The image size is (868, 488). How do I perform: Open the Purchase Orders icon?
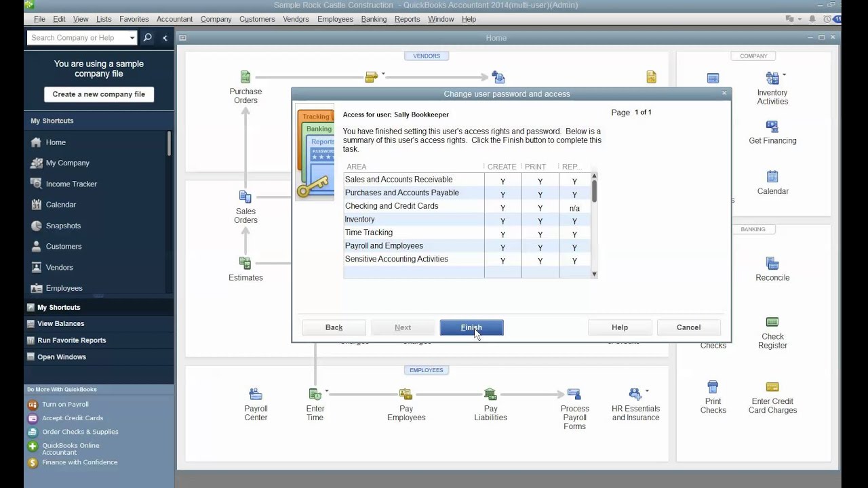(x=245, y=77)
